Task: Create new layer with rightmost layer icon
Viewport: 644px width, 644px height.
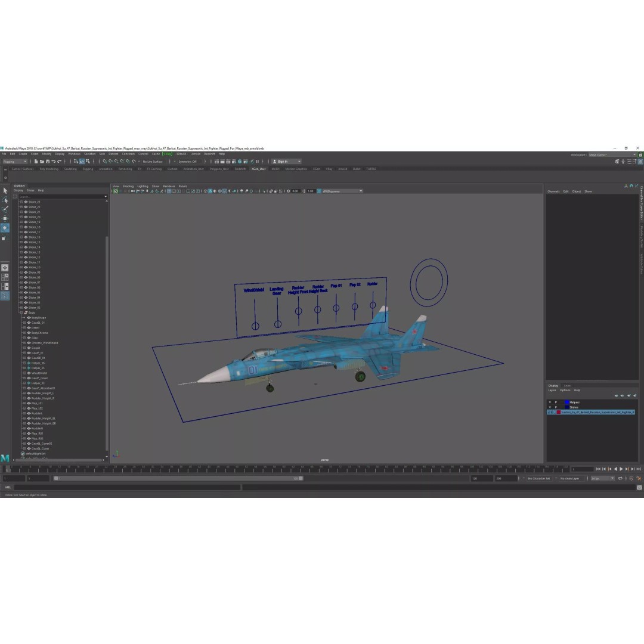Action: (635, 395)
